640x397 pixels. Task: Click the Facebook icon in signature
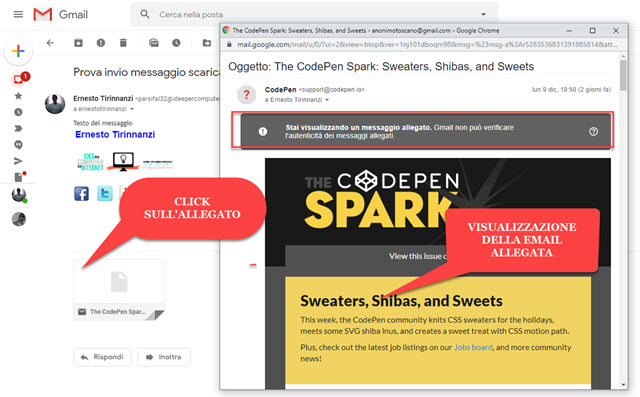coord(82,193)
